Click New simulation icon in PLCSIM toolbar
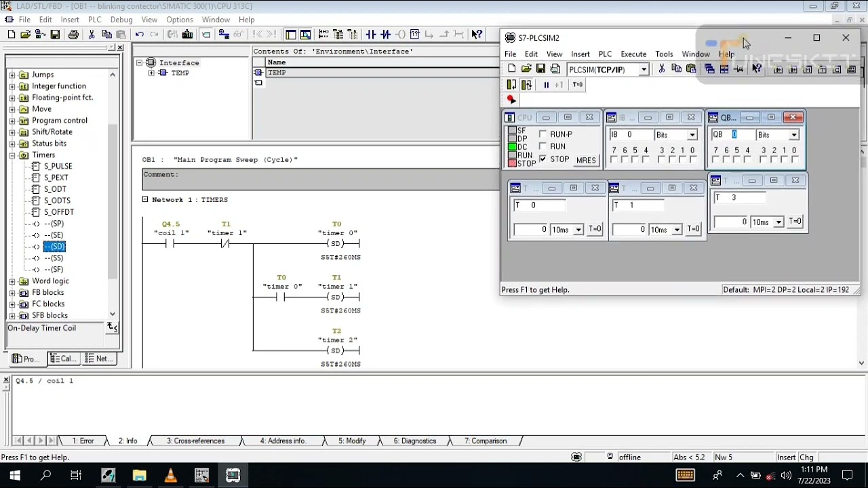This screenshot has height=488, width=868. tap(511, 68)
